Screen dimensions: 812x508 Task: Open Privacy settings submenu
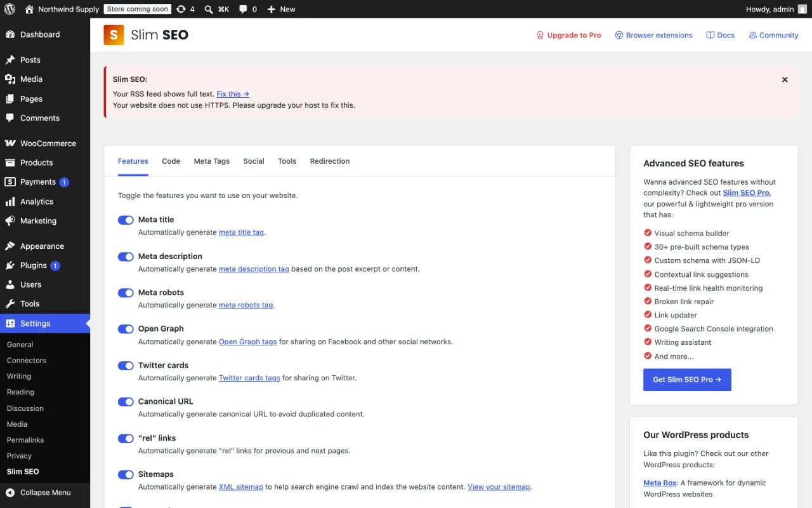tap(45, 456)
